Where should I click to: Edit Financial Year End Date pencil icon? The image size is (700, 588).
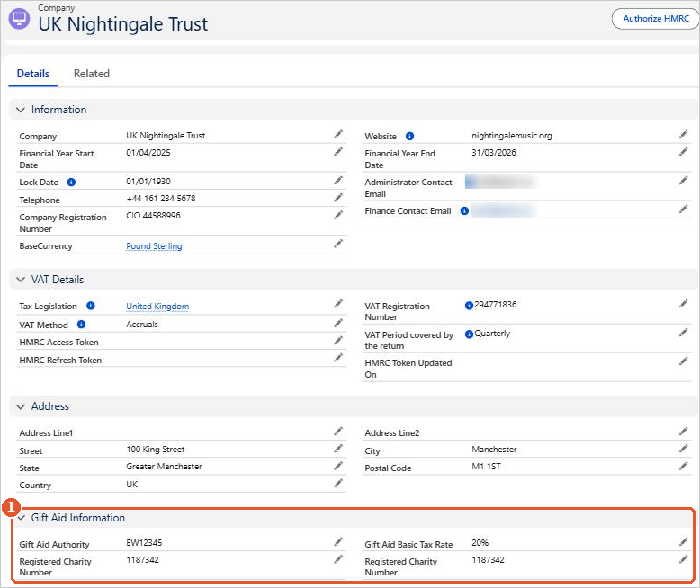pos(684,152)
